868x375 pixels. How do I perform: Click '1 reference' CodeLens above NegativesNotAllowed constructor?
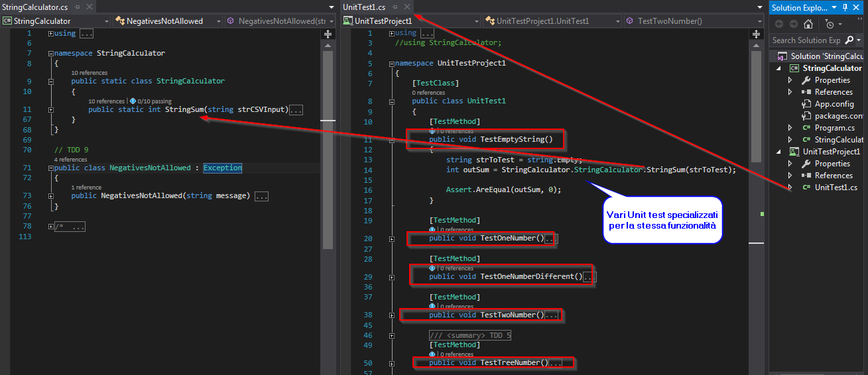coord(86,187)
